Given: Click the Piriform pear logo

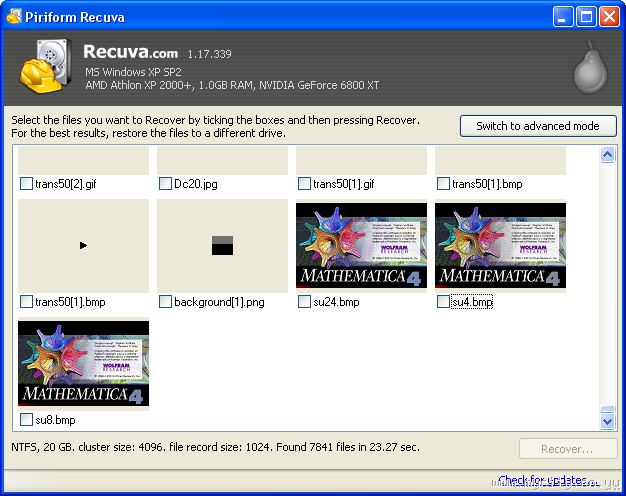Looking at the screenshot, I should [590, 67].
